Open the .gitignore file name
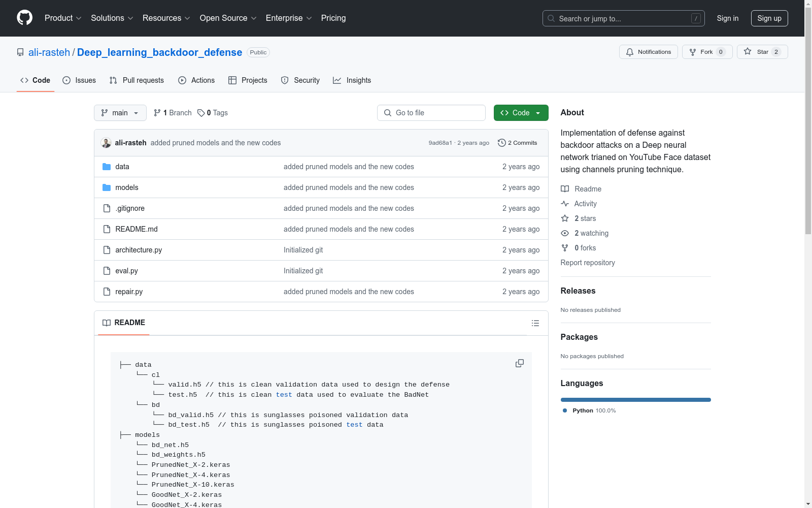The height and width of the screenshot is (508, 812). pyautogui.click(x=130, y=208)
